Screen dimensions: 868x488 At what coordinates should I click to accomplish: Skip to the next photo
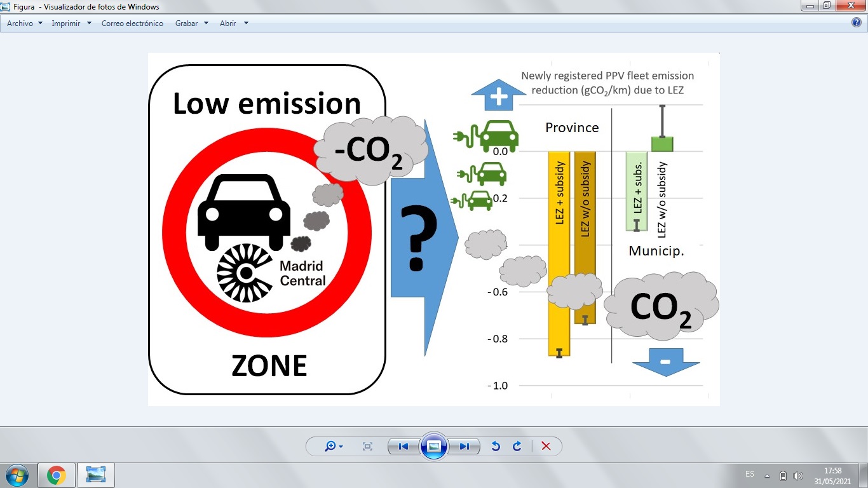click(465, 447)
